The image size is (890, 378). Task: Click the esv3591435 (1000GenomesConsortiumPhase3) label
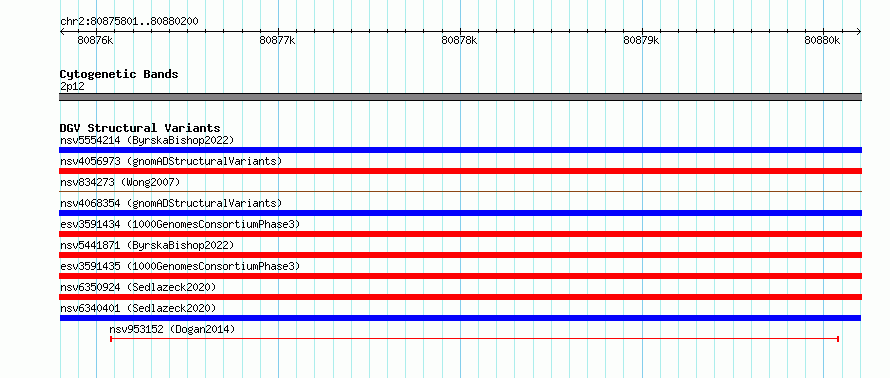180,266
